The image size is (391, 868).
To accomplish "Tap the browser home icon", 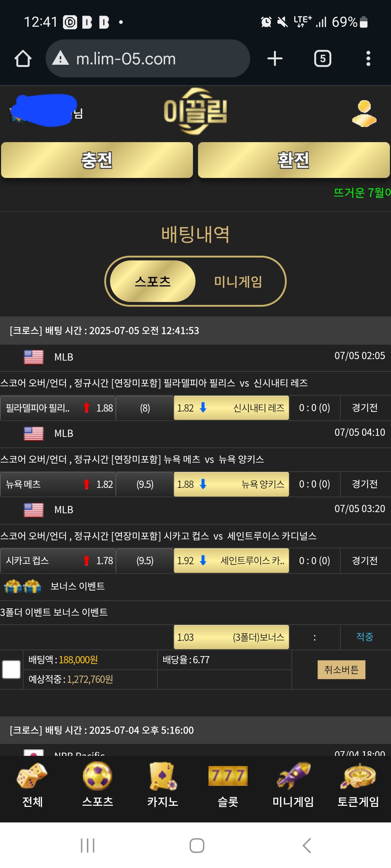I will click(23, 59).
